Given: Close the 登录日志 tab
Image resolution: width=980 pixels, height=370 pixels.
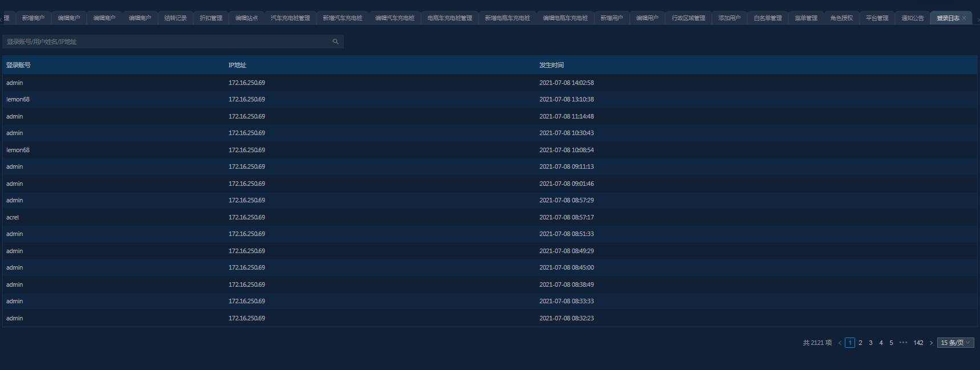Looking at the screenshot, I should coord(964,18).
